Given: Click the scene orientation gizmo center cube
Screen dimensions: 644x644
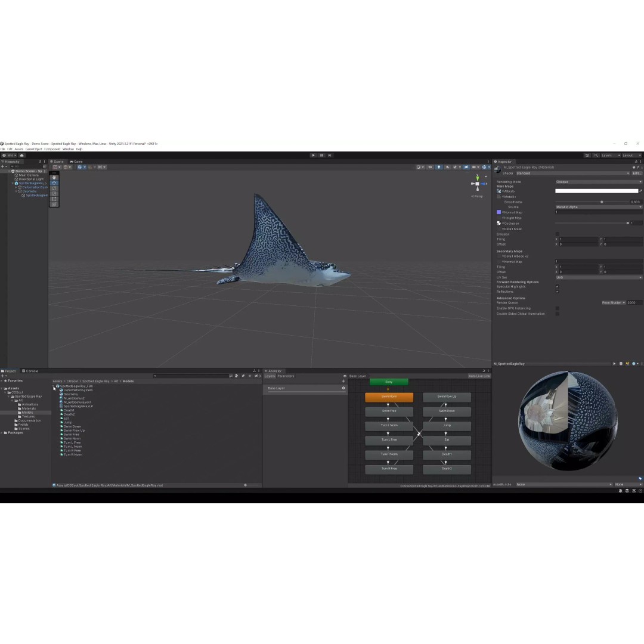Looking at the screenshot, I should (477, 184).
